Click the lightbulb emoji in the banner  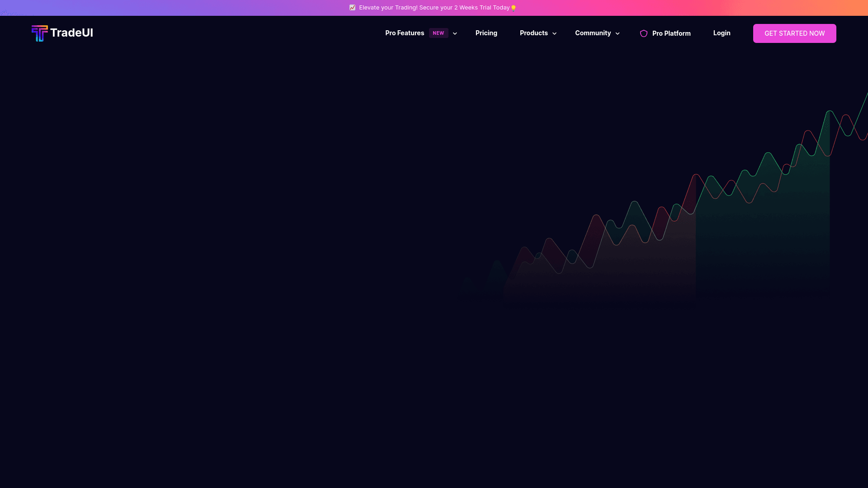(513, 8)
